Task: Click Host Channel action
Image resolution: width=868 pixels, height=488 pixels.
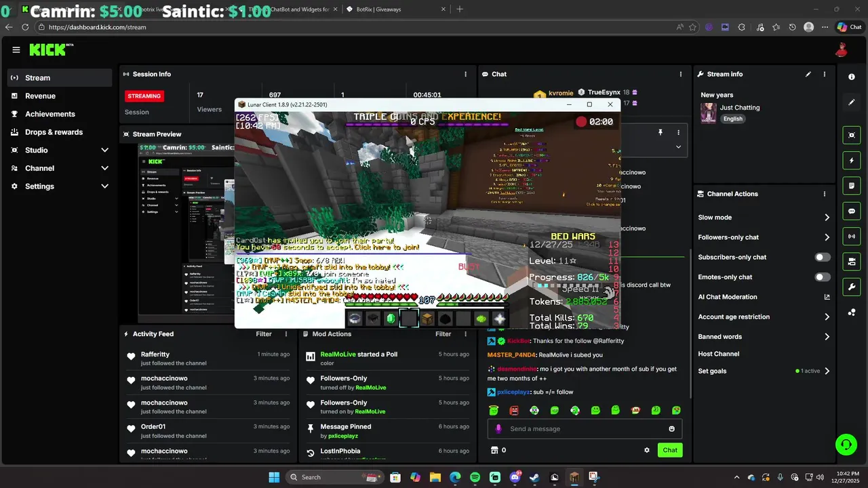Action: [x=719, y=354]
